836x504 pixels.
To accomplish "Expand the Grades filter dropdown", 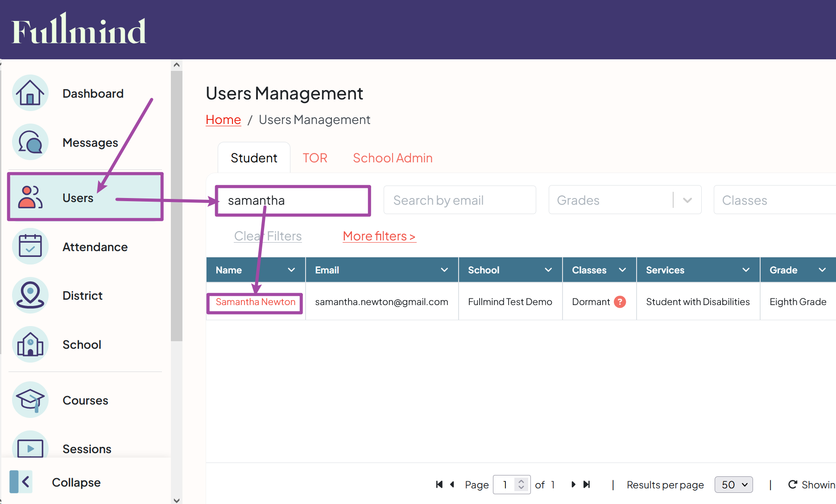I will point(687,200).
